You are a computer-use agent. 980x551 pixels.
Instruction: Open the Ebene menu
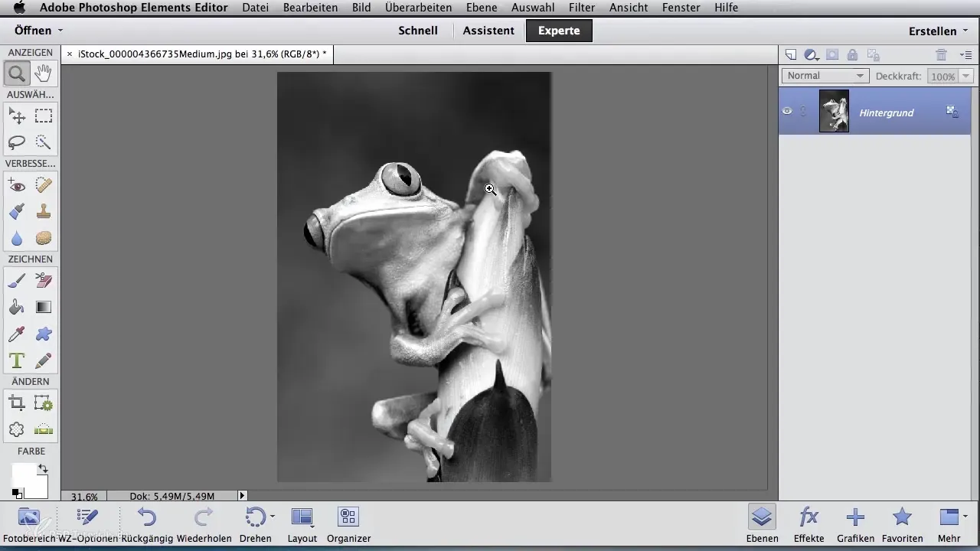click(x=481, y=8)
